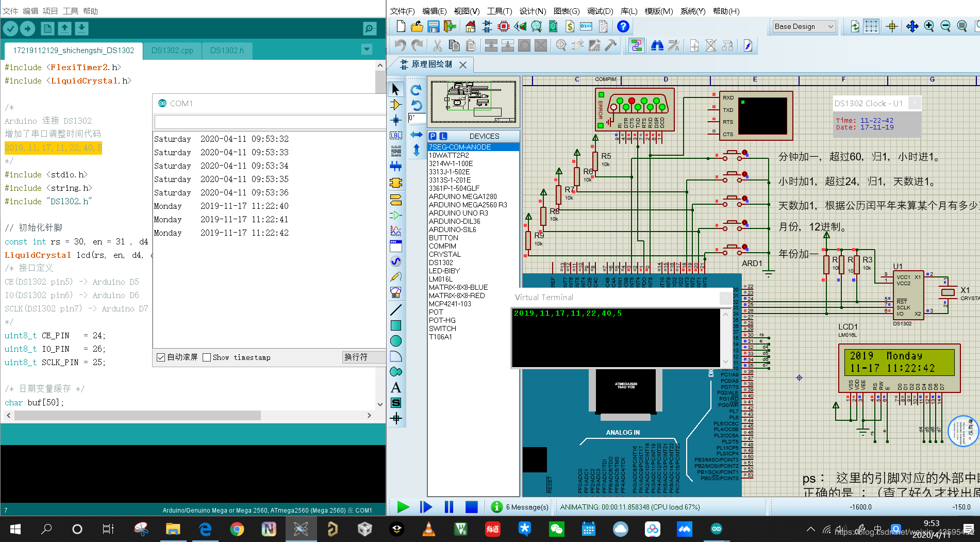The image size is (980, 542).
Task: Select Terminals Mode tool
Action: (x=396, y=200)
